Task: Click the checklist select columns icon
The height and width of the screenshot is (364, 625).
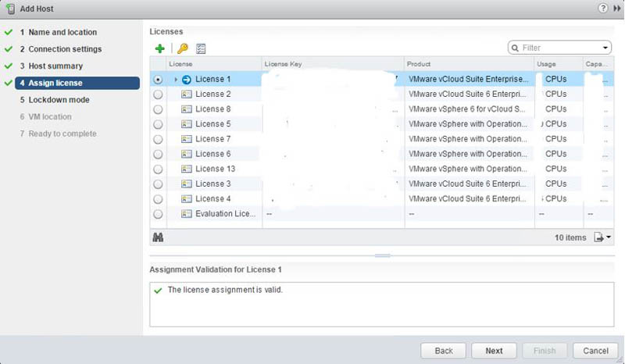Action: [x=201, y=48]
